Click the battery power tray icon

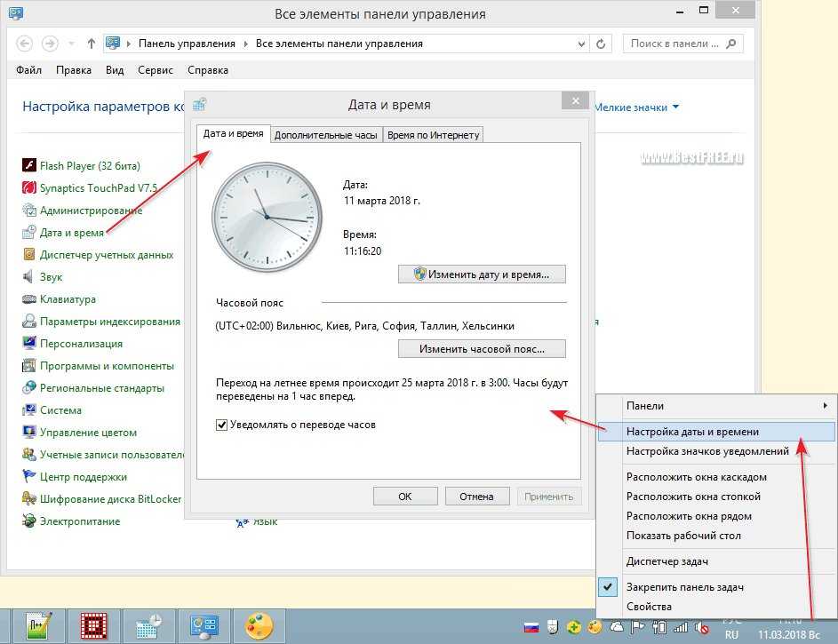(659, 627)
